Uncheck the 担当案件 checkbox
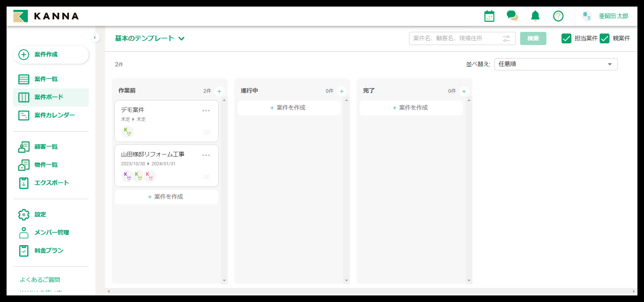Screen dimensions: 644x302 point(566,38)
